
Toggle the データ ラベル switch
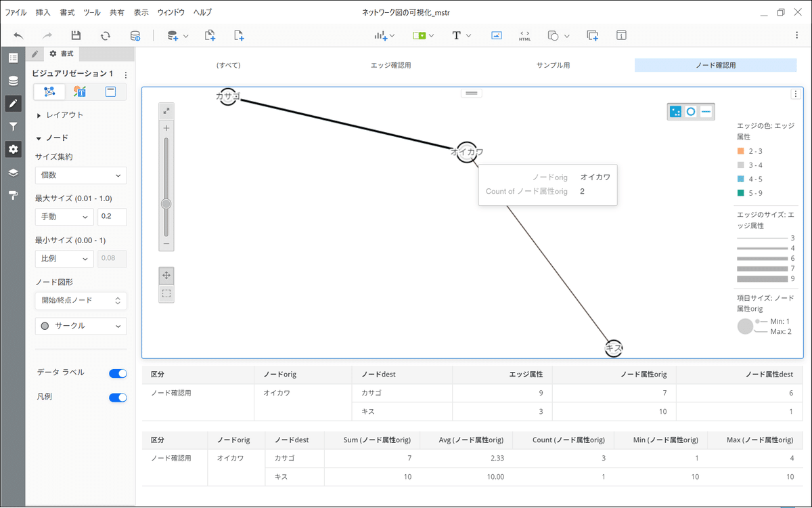[118, 373]
